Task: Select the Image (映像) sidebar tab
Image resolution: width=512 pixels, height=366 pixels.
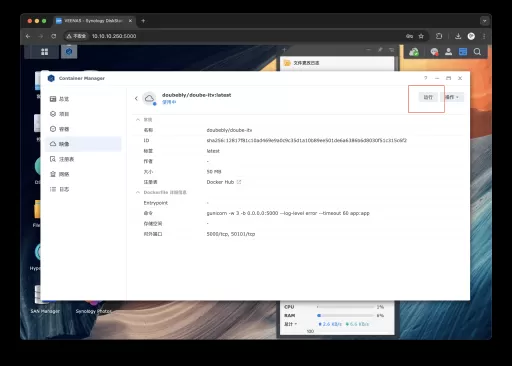Action: 83,144
